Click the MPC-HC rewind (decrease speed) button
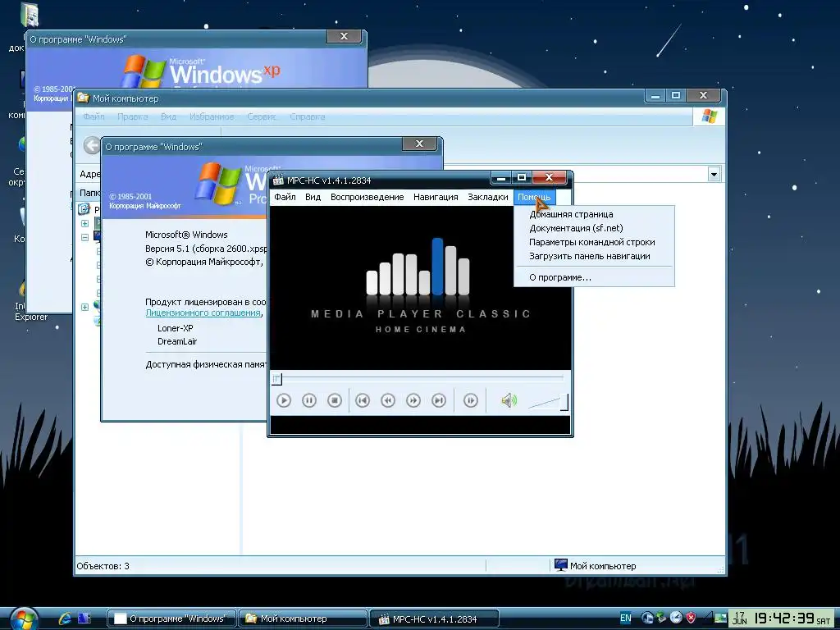840x630 pixels. [x=388, y=400]
